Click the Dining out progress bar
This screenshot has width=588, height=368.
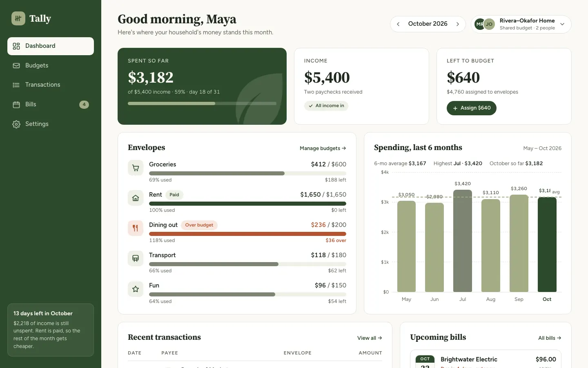coord(247,234)
